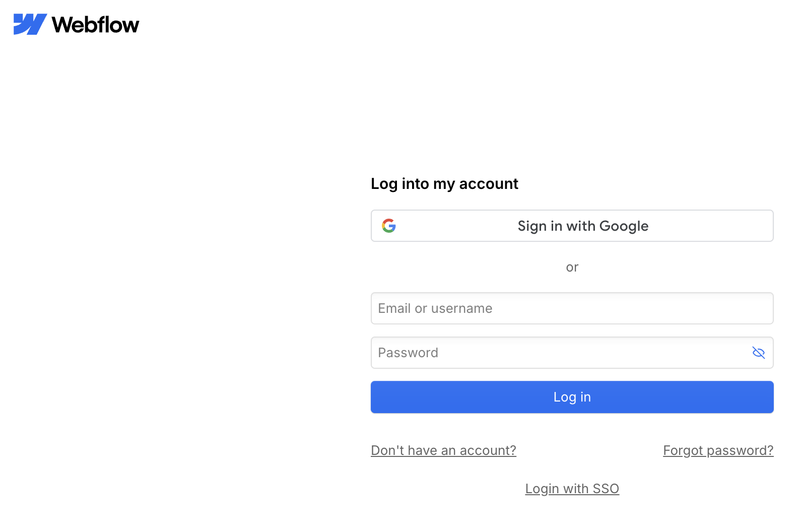The width and height of the screenshot is (803, 532).
Task: Toggle password visibility with the eye icon
Action: [759, 353]
